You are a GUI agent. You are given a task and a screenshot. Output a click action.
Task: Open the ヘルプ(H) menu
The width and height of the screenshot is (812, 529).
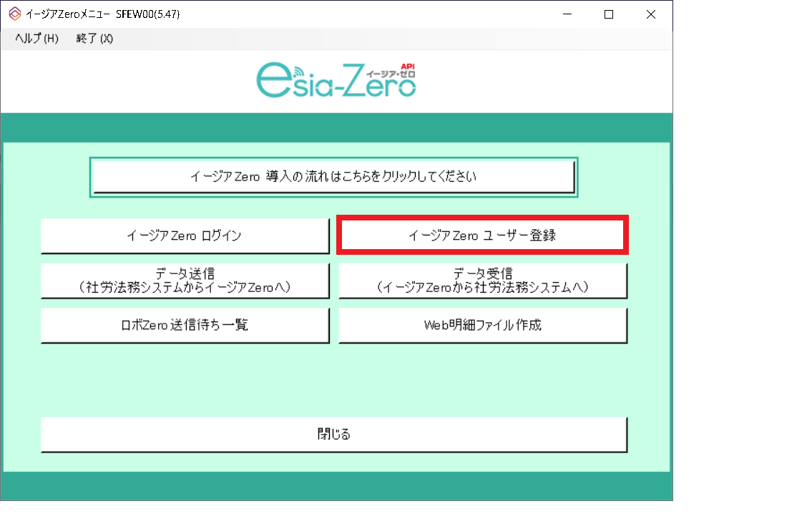(x=36, y=39)
